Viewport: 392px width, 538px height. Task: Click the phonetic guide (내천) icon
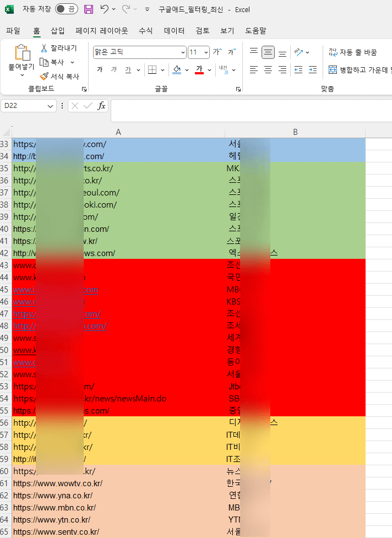(x=224, y=69)
